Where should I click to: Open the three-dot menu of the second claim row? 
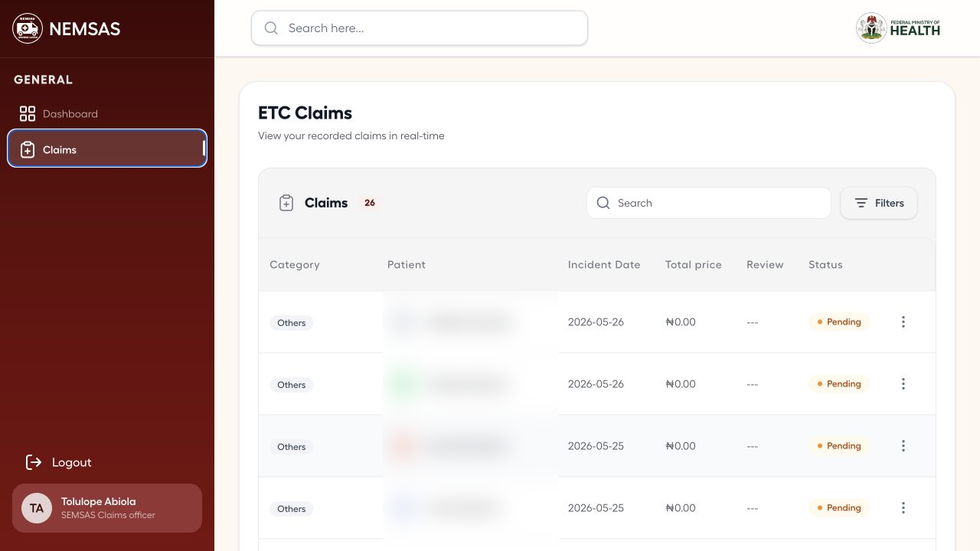click(903, 384)
